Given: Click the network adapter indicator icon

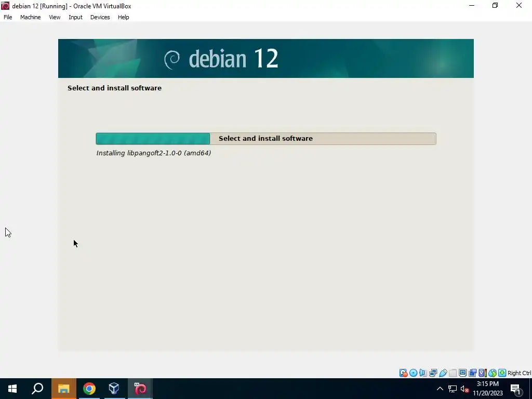Looking at the screenshot, I should coord(433,373).
